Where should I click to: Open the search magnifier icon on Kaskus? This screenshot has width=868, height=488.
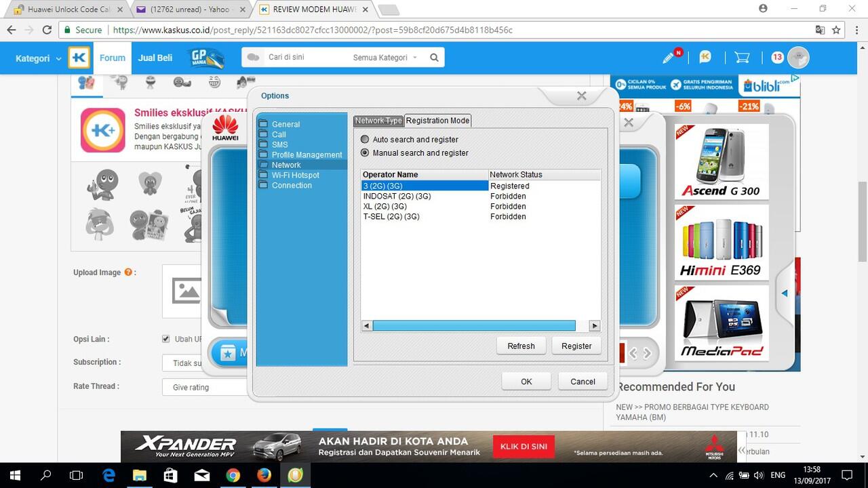(x=433, y=57)
